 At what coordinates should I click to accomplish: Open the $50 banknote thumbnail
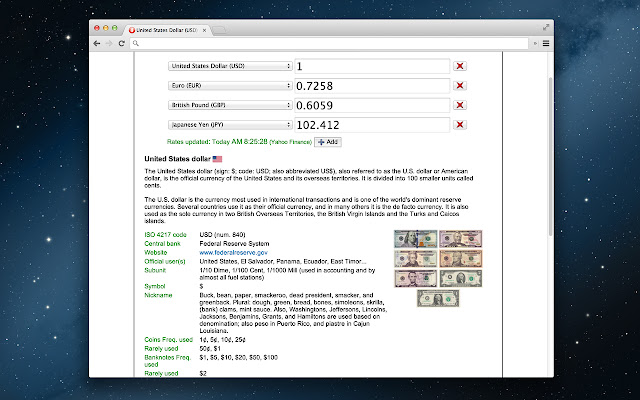pos(460,239)
